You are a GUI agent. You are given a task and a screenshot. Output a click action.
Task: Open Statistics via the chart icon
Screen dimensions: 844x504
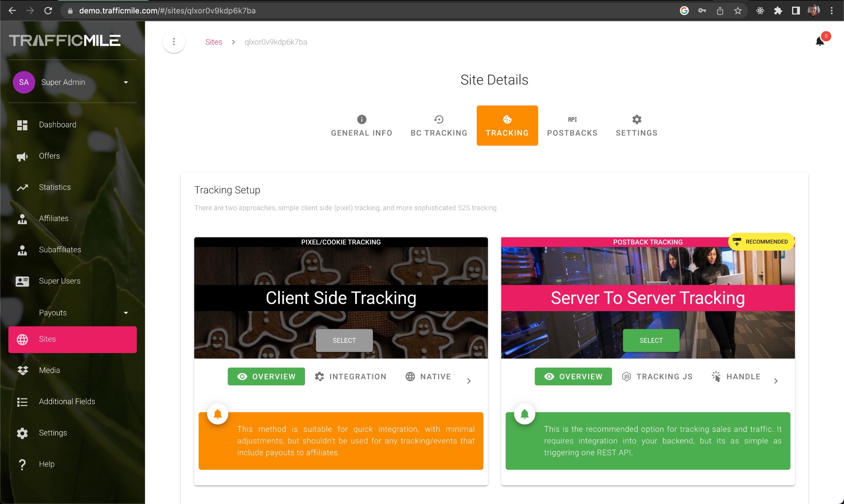coord(22,187)
